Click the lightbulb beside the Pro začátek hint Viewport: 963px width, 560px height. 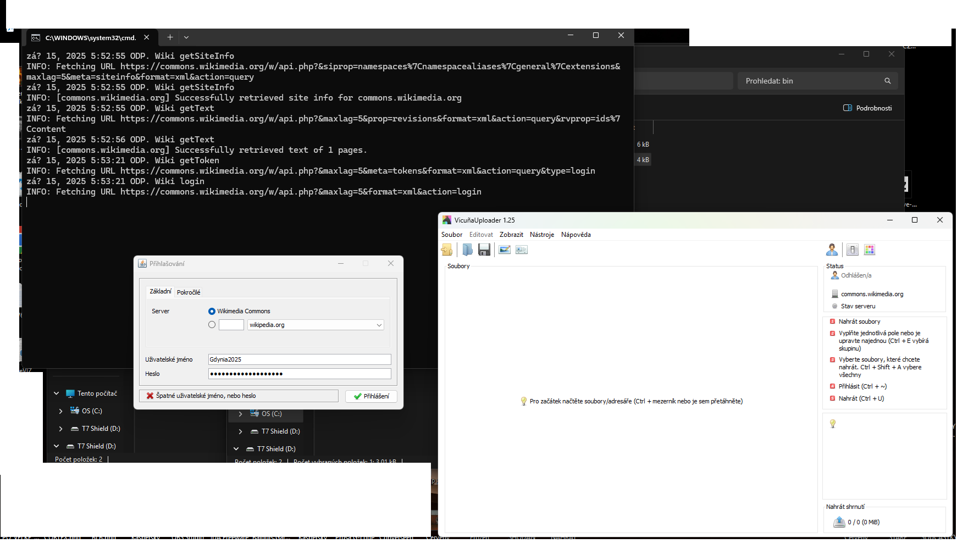tap(524, 401)
